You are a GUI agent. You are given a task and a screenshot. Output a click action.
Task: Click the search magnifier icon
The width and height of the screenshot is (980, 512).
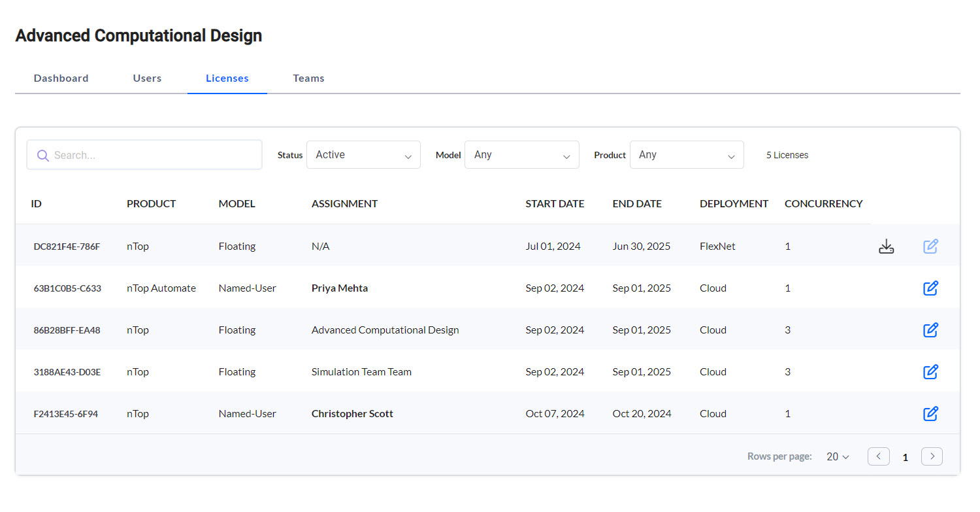[x=43, y=156]
